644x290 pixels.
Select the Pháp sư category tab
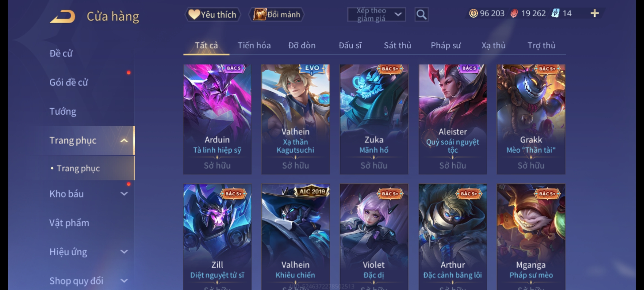coord(446,45)
